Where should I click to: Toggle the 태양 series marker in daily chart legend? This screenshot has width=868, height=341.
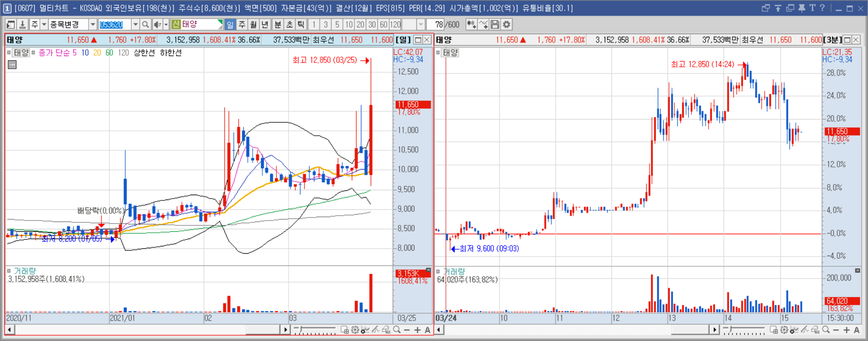[9, 52]
